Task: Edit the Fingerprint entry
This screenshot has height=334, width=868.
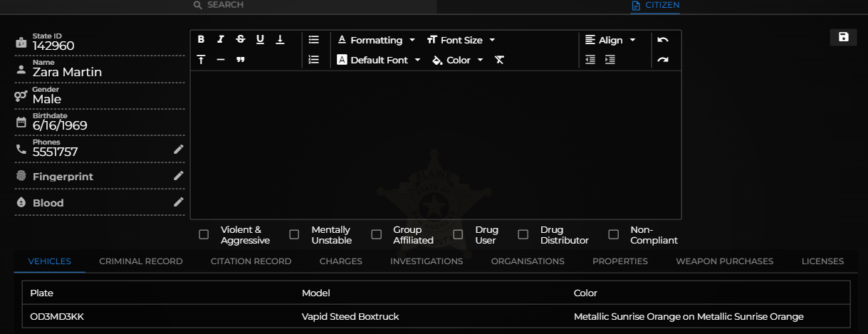Action: pos(179,175)
